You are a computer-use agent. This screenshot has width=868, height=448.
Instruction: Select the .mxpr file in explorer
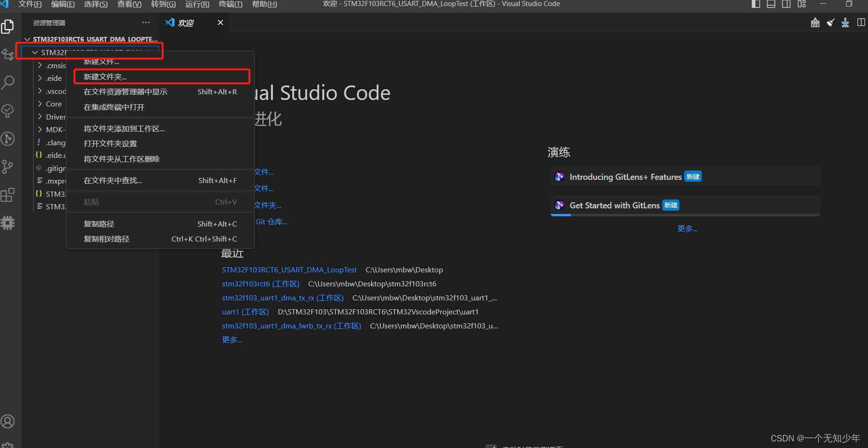(x=51, y=181)
